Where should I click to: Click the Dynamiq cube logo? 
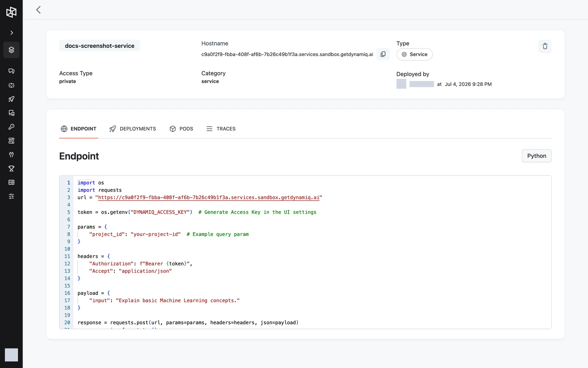click(11, 12)
